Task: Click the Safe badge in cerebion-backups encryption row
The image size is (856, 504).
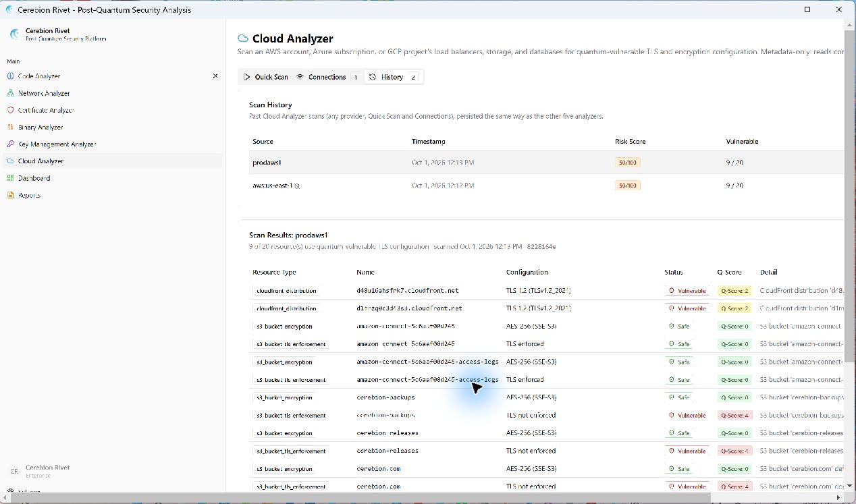Action: tap(680, 397)
